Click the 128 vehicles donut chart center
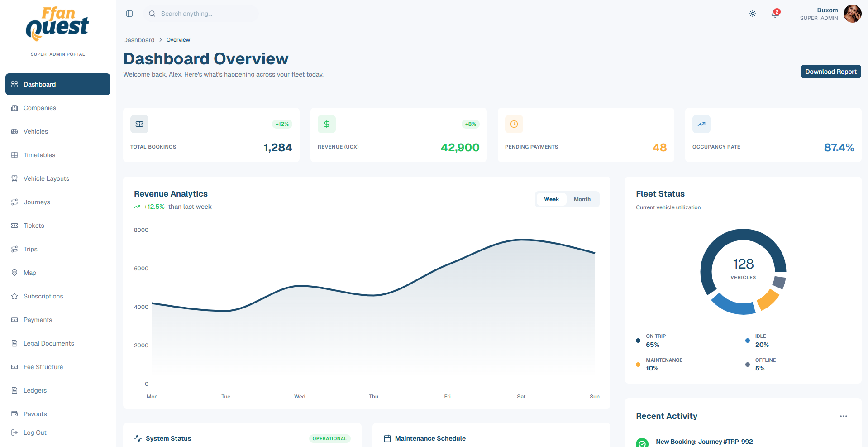This screenshot has height=447, width=868. pos(743,271)
